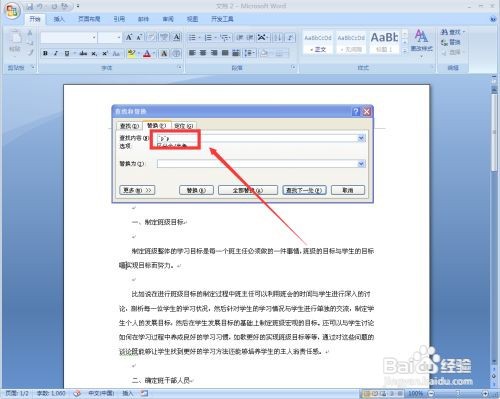Open the font size dropdown
Viewport: 500px width, 399px height.
tap(119, 37)
